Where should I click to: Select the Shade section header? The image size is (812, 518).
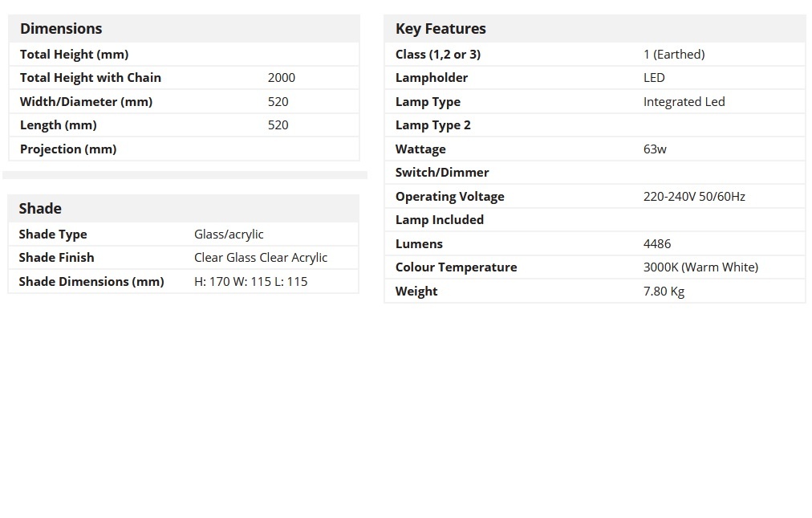tap(40, 209)
